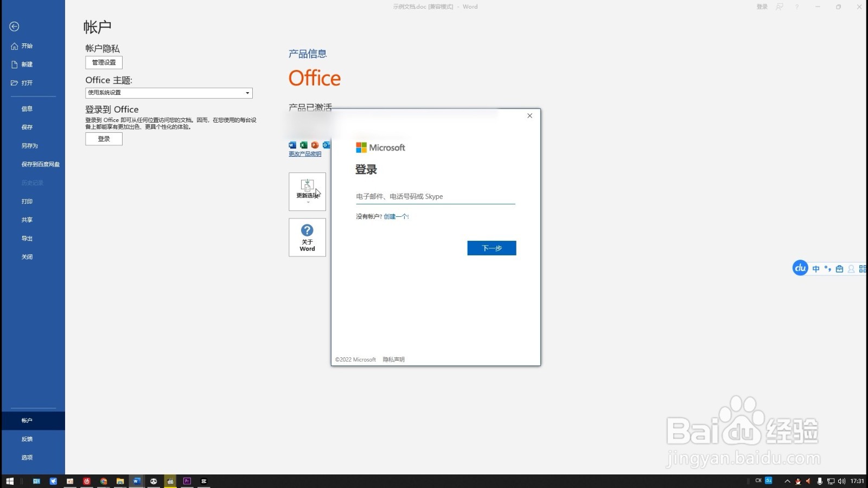Image resolution: width=868 pixels, height=488 pixels.
Task: Click the network tray icon
Action: click(x=831, y=481)
